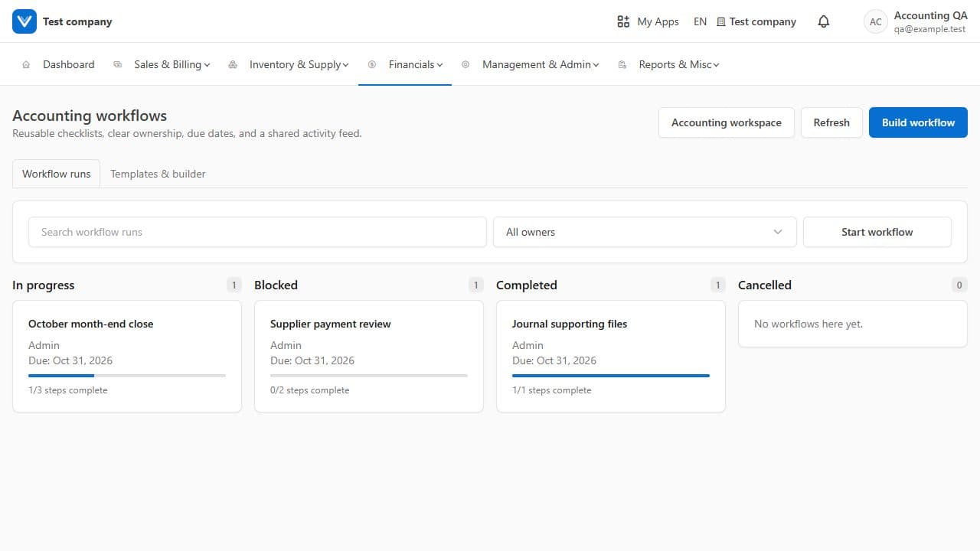The image size is (980, 551).
Task: Click the Financials menu icon
Action: coord(372,64)
